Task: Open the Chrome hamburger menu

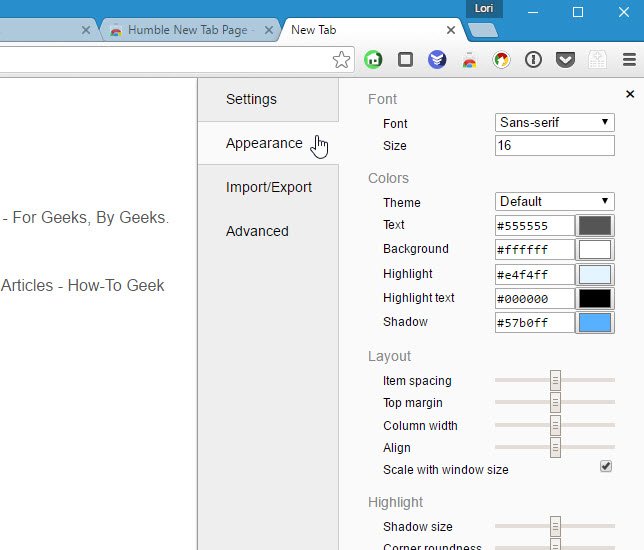Action: pos(628,60)
